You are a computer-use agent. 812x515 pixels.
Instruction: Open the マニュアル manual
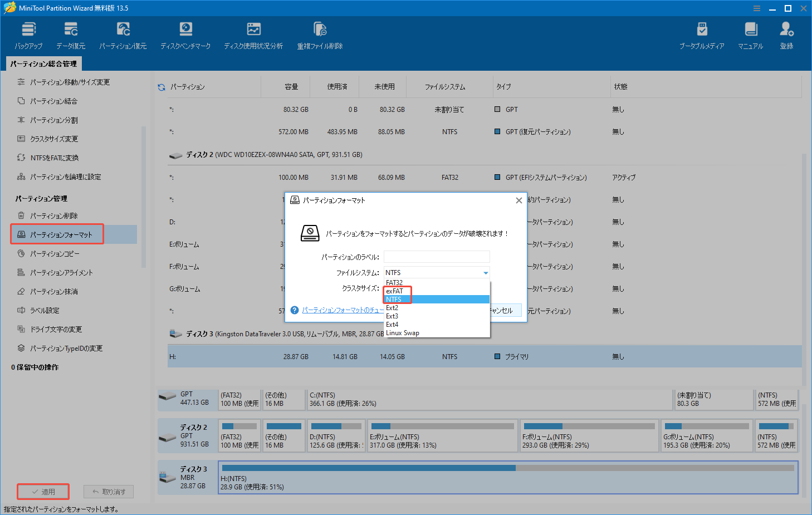pos(750,36)
